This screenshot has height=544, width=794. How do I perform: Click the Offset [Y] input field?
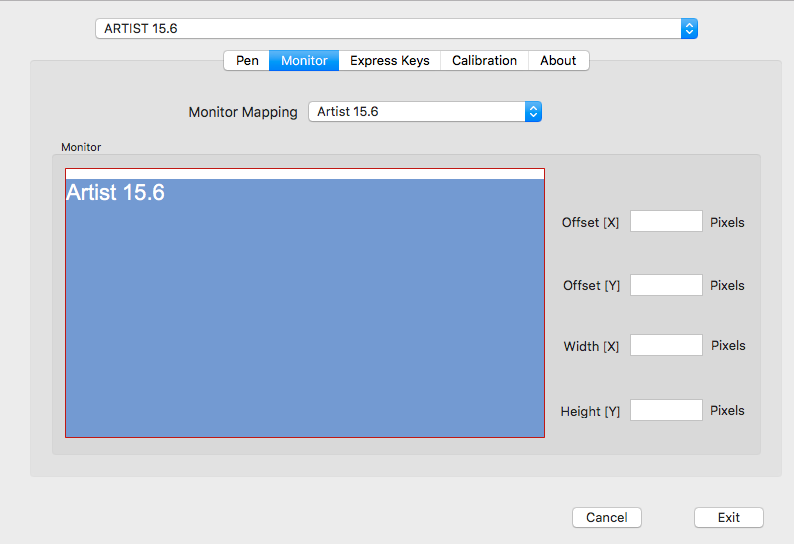pos(666,285)
